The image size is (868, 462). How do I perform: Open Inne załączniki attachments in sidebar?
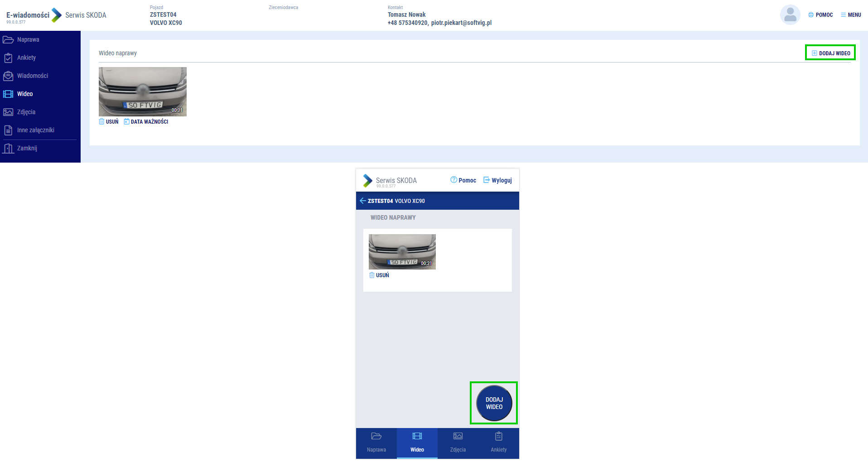point(35,130)
